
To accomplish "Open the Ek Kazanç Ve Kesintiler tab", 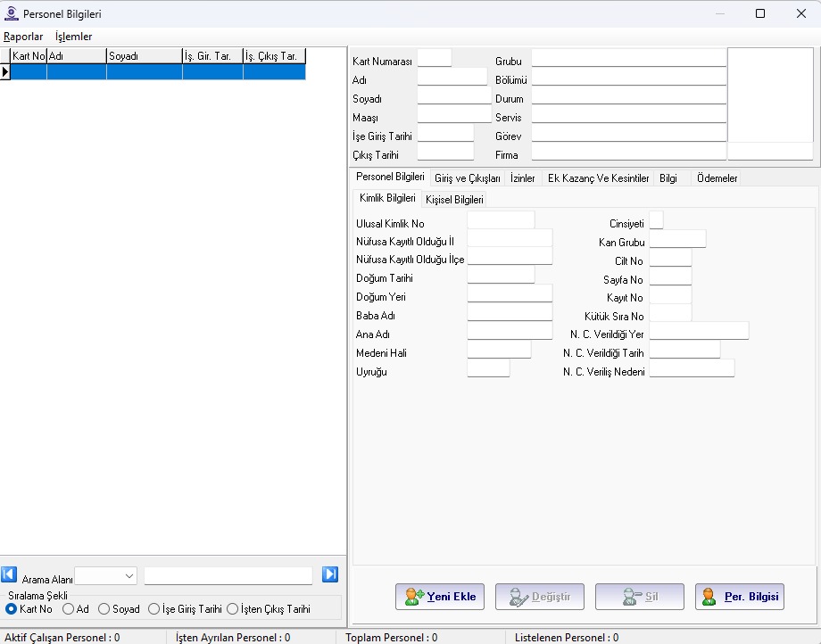I will pos(598,178).
